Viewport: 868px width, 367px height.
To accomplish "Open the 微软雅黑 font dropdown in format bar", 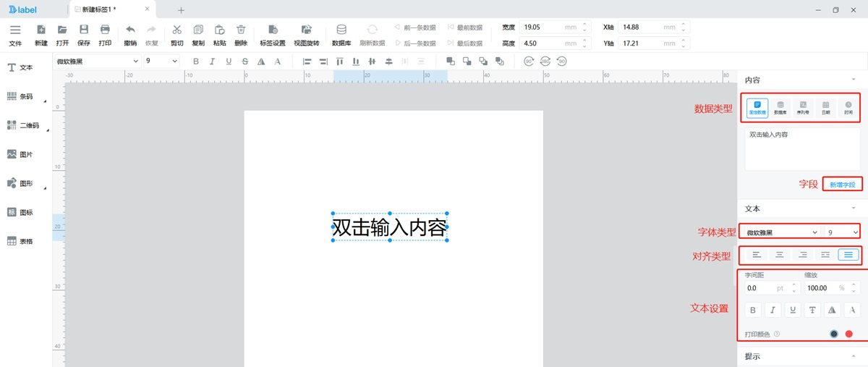I will (x=97, y=62).
